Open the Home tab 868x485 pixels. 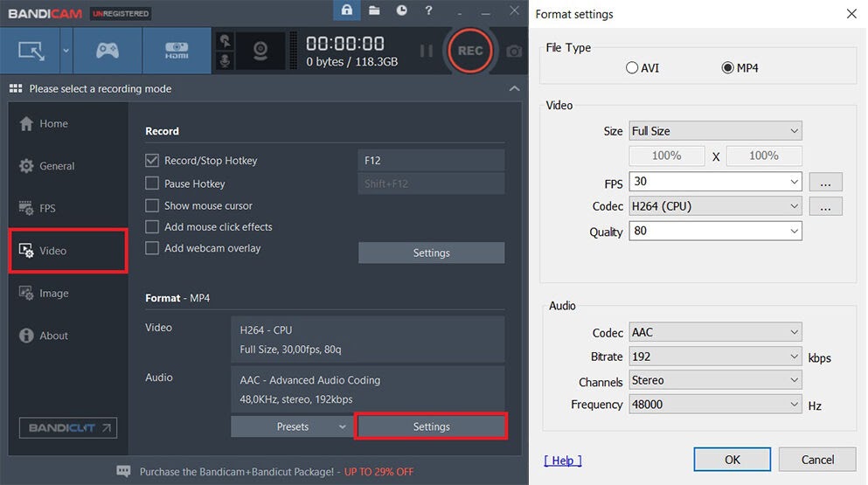coord(68,123)
